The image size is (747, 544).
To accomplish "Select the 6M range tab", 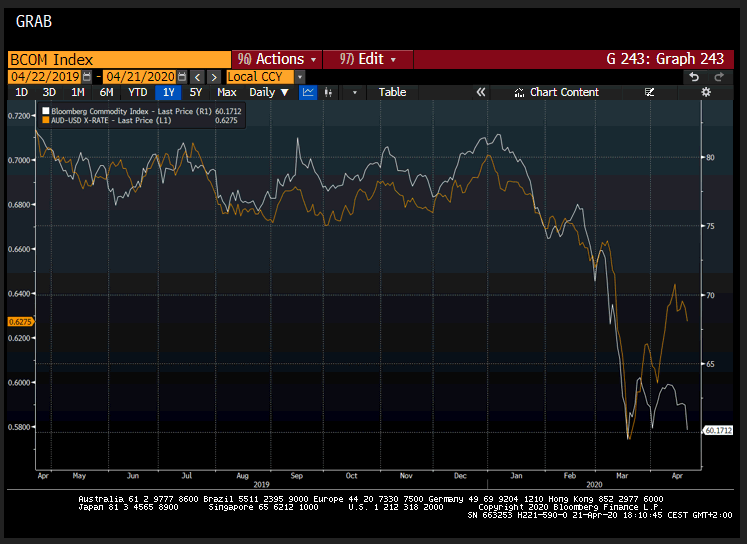I will point(106,92).
